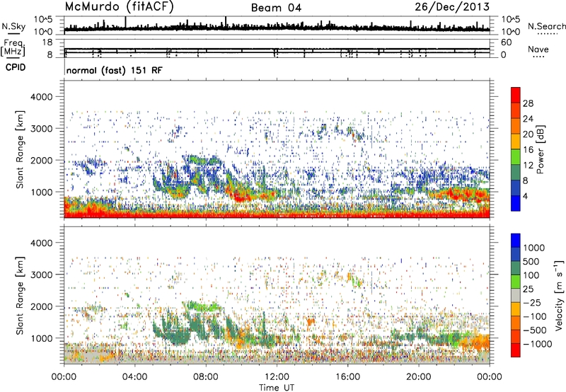Click the sky noise plot strip
The height and width of the screenshot is (392, 566).
tap(277, 25)
